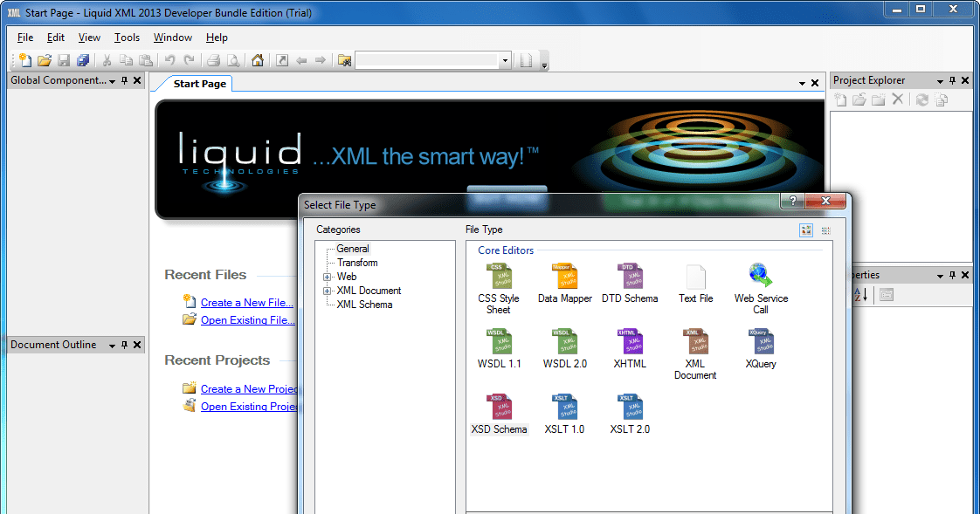
Task: Click the Find in Files folder icon
Action: pos(344,60)
